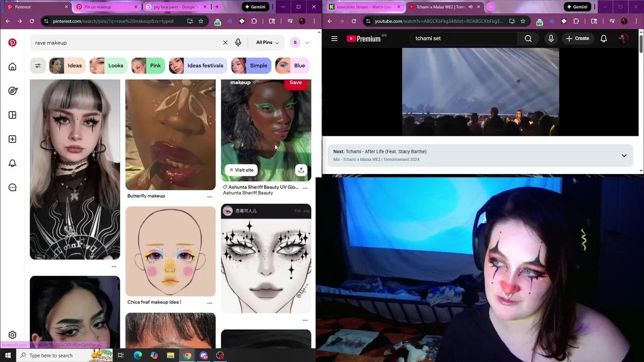Open the goth girl makeup pin thumbnail
The width and height of the screenshot is (644, 362).
coord(75,169)
